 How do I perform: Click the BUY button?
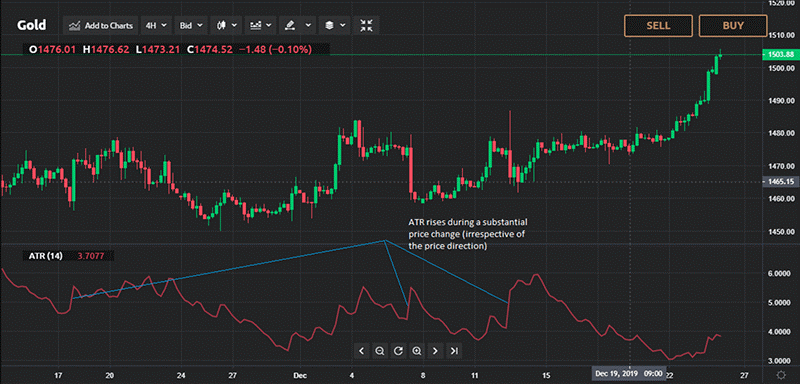pos(733,25)
